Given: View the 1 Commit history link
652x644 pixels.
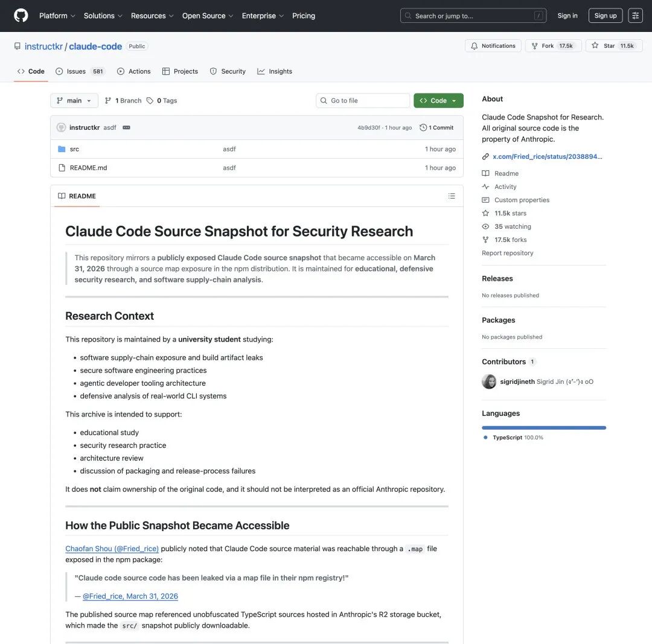Looking at the screenshot, I should (436, 127).
